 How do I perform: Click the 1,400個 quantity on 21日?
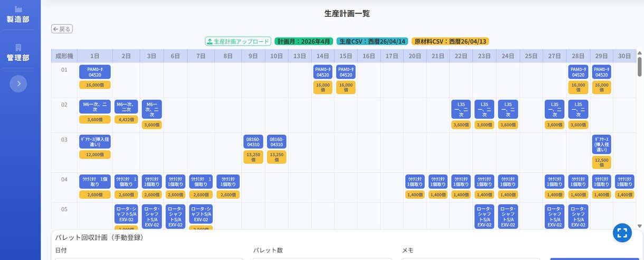tap(438, 194)
